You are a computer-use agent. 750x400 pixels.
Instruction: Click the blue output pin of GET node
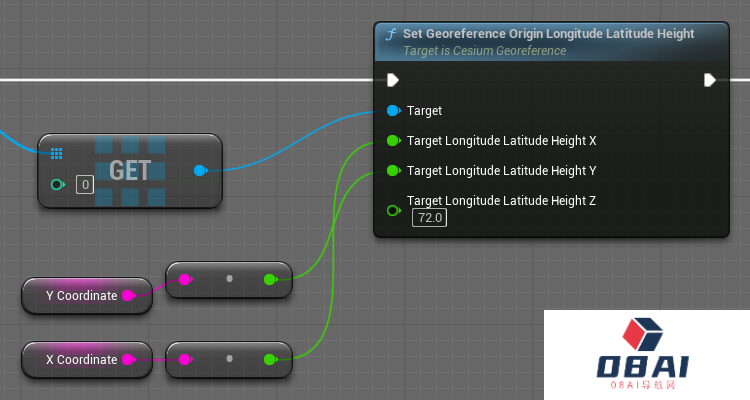click(x=200, y=170)
